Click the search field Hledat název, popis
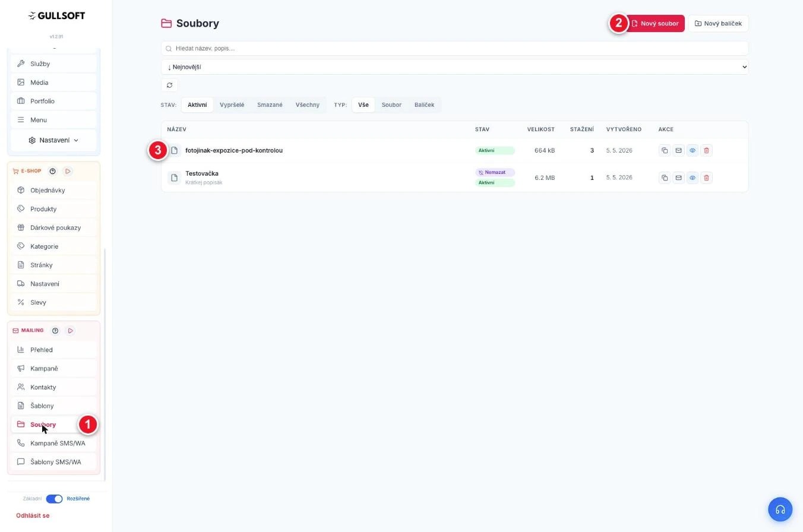The image size is (803, 532). pyautogui.click(x=454, y=49)
